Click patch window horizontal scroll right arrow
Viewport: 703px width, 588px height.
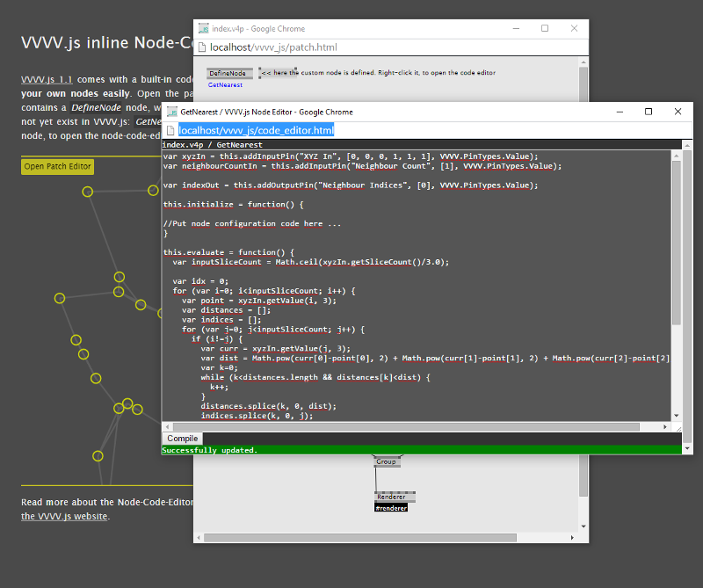pos(572,537)
